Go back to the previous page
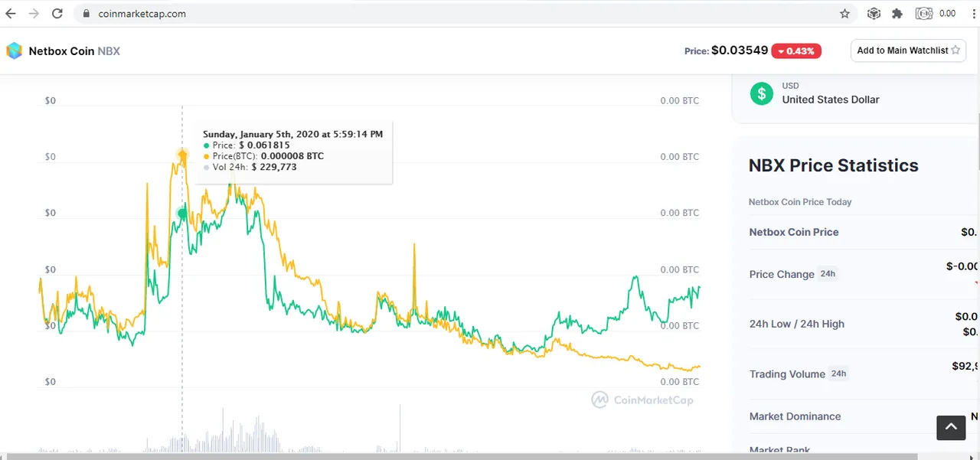 (11, 14)
